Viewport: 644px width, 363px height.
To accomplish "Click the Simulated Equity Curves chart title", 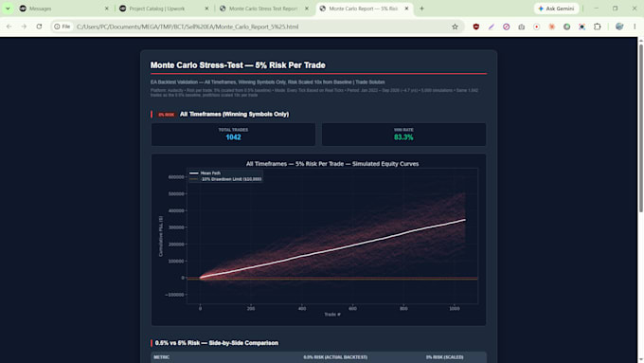I will 332,164.
